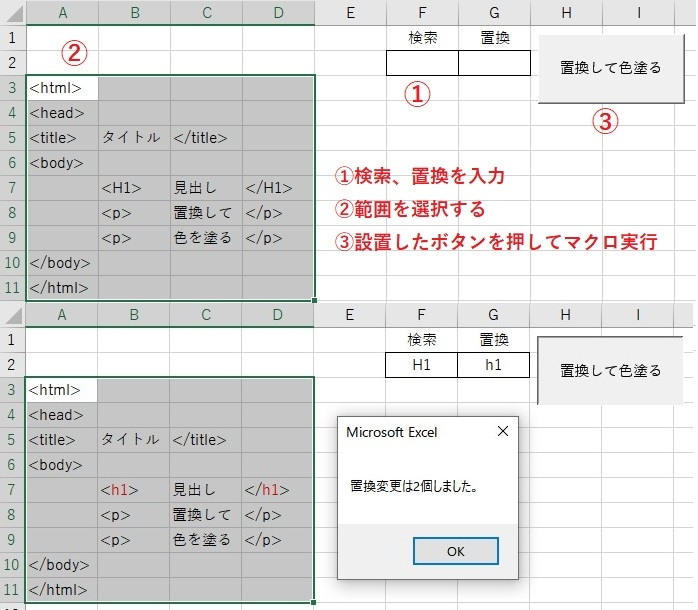Select the uppercase <H1> cell
Screen dimensions: 698x610
click(x=134, y=188)
